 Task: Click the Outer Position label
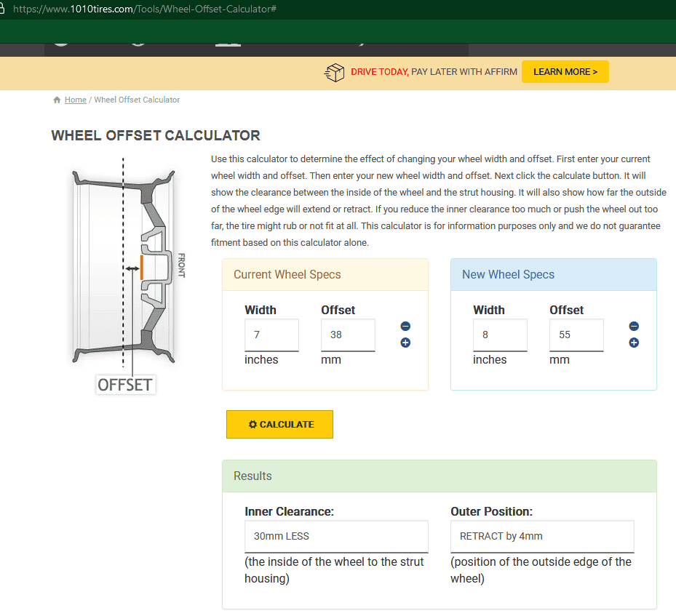[491, 511]
